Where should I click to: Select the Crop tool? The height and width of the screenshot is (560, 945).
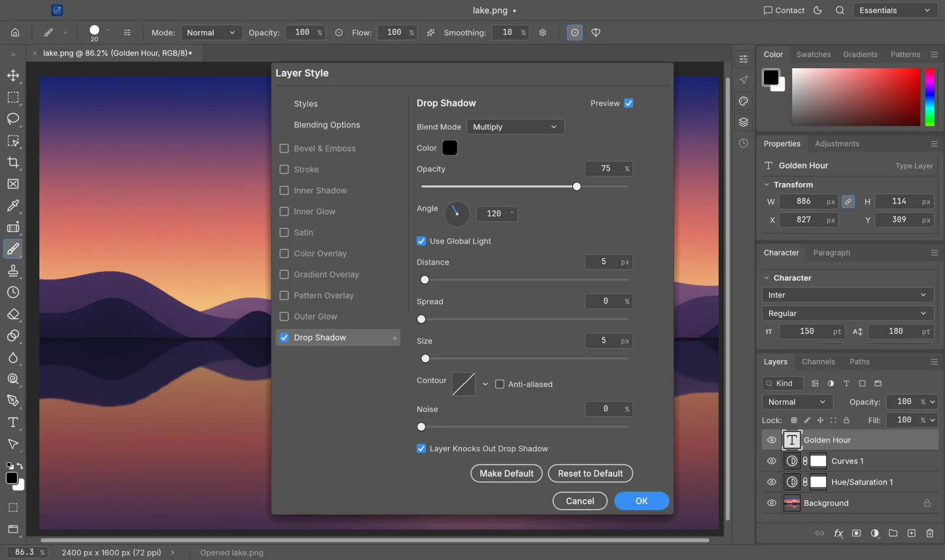13,162
